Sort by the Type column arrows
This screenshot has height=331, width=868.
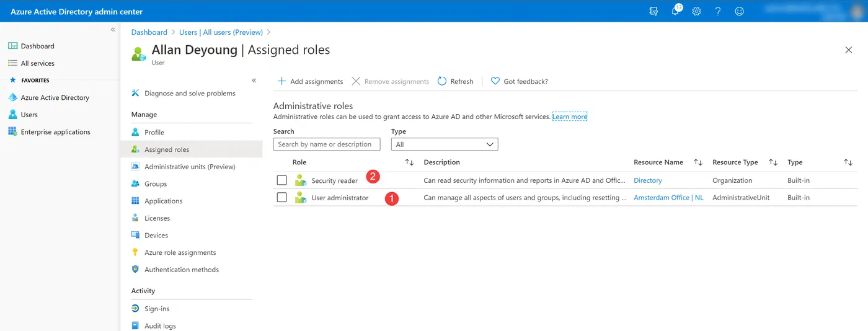(848, 162)
